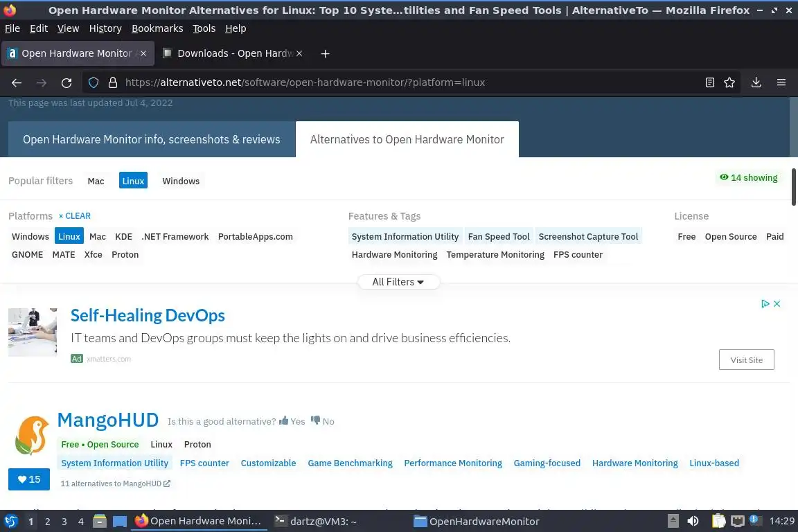
Task: Click the taskbar show desktop icon
Action: coord(120,522)
